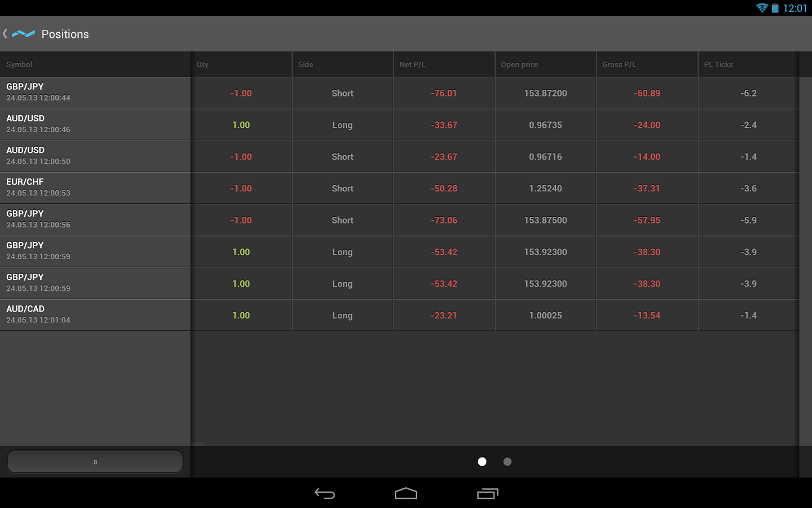Tap open price 0.96735
Image resolution: width=812 pixels, height=508 pixels.
point(545,125)
